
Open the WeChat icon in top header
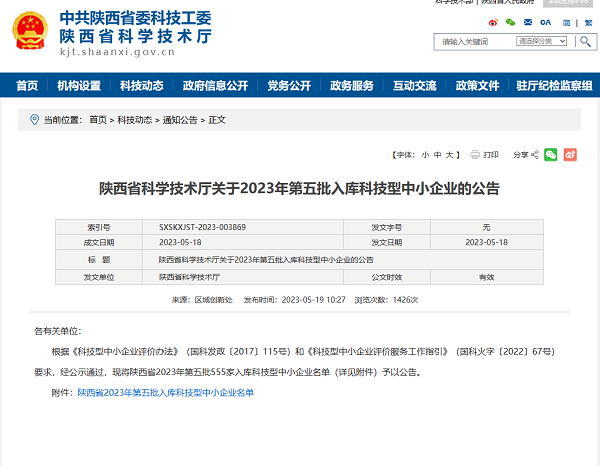tap(510, 22)
